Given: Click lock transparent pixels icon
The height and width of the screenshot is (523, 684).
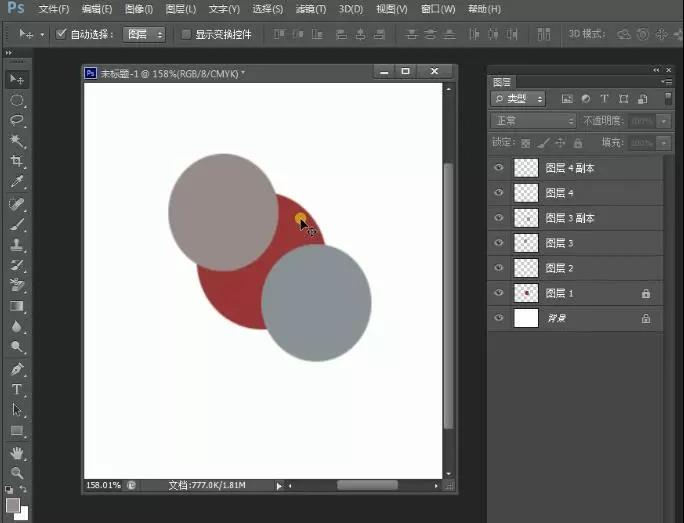Looking at the screenshot, I should pos(526,143).
